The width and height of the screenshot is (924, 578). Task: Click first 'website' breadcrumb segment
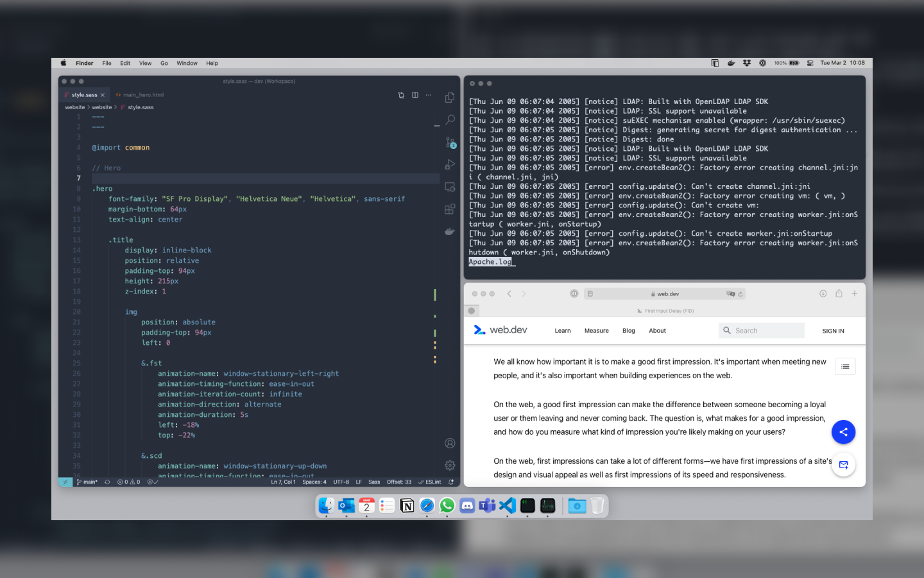pyautogui.click(x=74, y=107)
